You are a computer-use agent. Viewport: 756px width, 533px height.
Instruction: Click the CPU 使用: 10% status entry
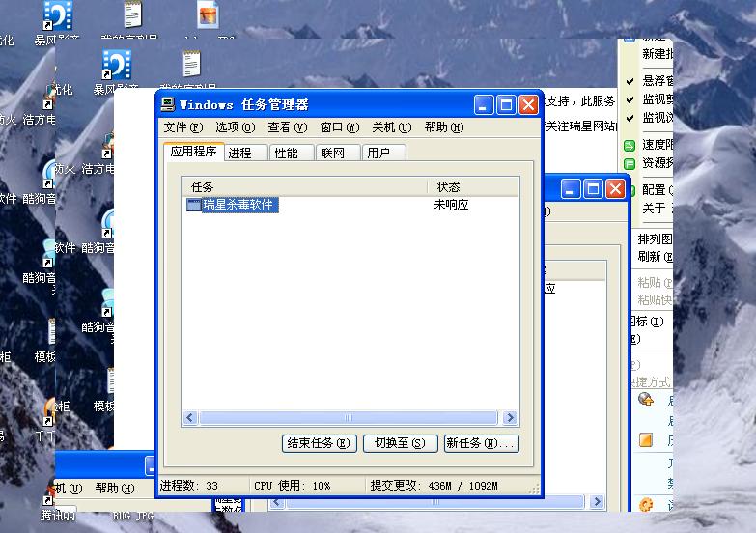(293, 486)
